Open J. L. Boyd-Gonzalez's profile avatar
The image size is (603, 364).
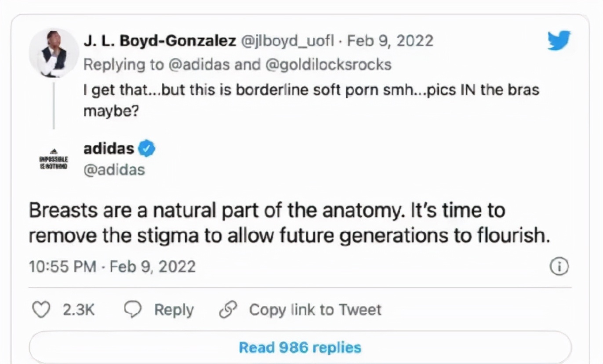coord(54,52)
